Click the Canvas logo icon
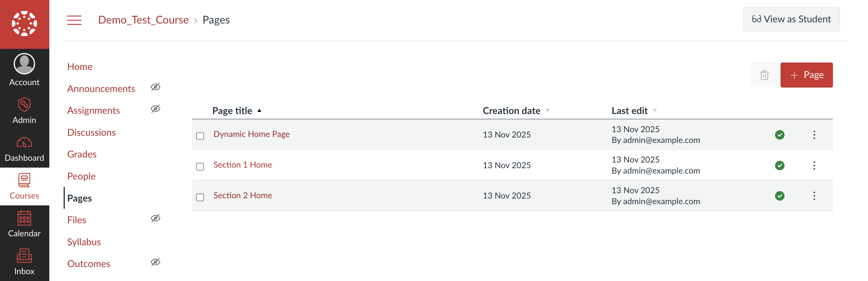This screenshot has width=868, height=281. 24,24
